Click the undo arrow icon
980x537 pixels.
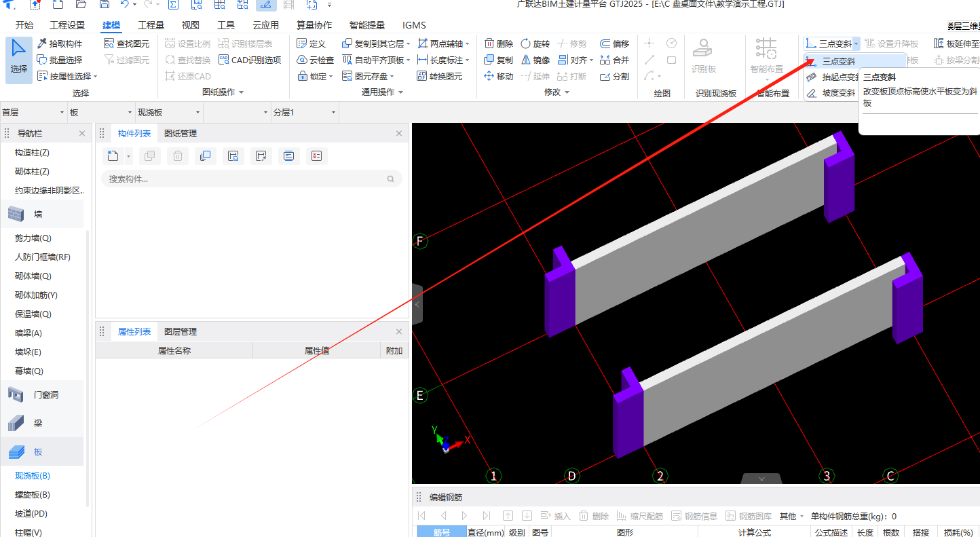tap(124, 5)
